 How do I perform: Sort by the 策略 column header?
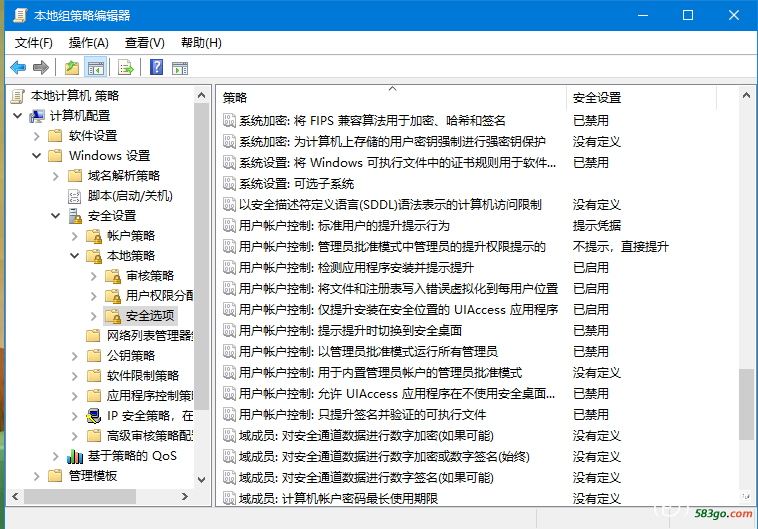coord(392,98)
